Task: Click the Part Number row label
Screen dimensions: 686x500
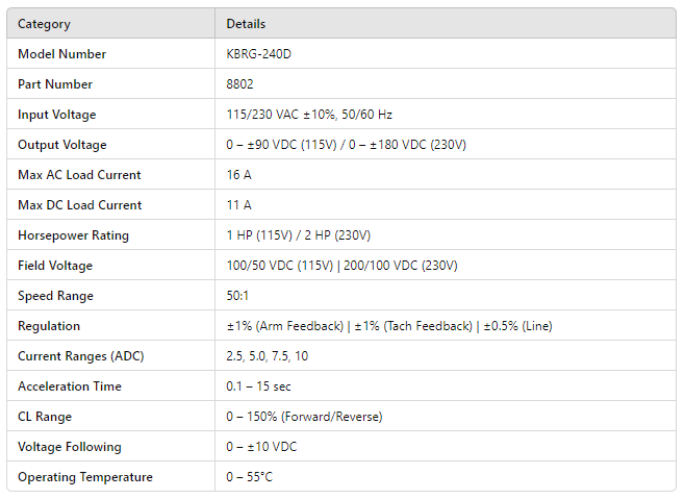Action: (55, 85)
